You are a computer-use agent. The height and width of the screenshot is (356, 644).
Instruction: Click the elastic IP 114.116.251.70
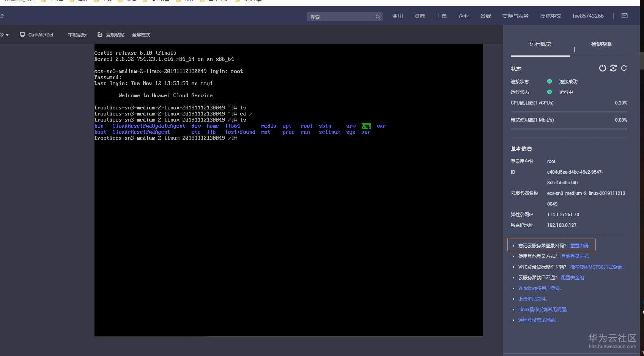point(563,215)
